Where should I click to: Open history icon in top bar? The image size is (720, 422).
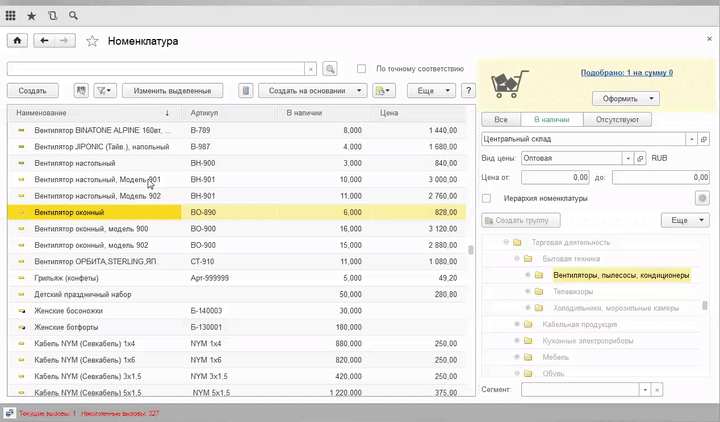coord(52,16)
